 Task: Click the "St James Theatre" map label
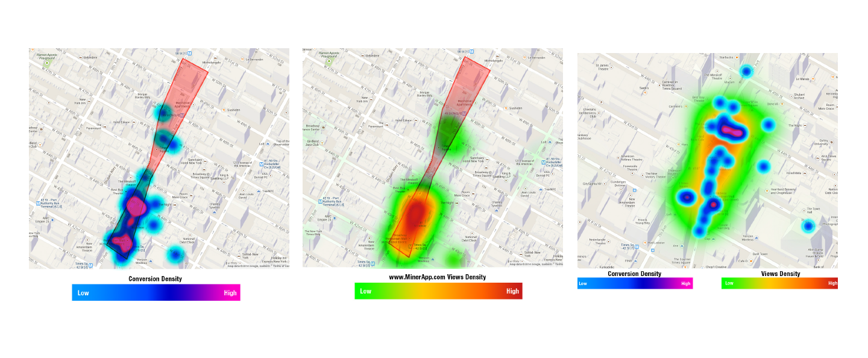pos(603,66)
